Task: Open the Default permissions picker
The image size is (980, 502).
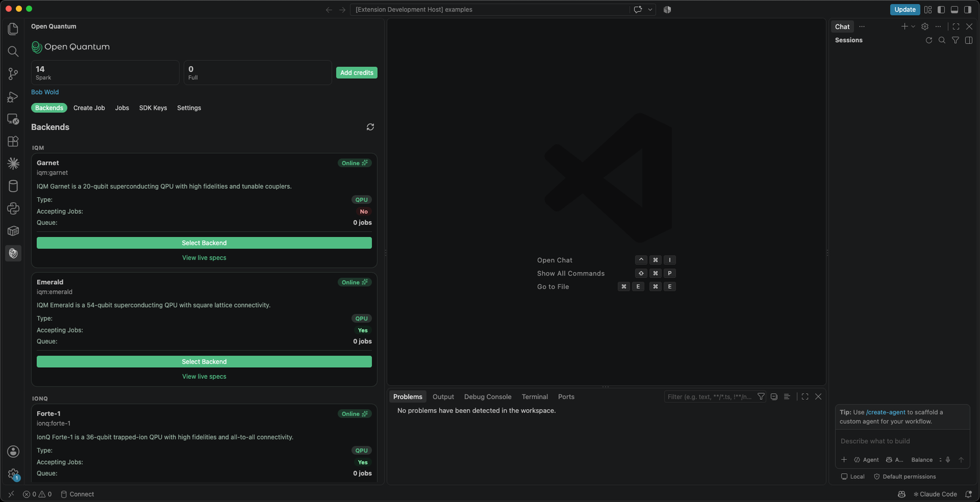Action: (x=905, y=477)
